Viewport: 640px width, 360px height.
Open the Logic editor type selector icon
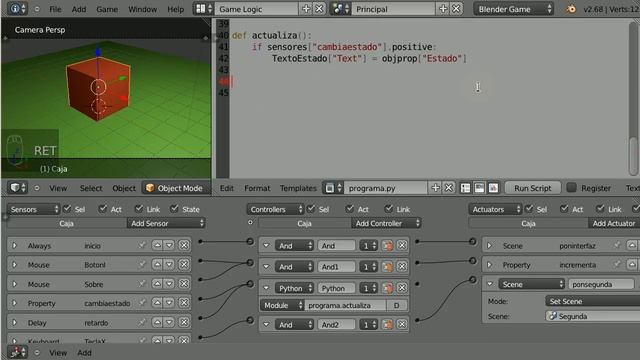pos(18,351)
